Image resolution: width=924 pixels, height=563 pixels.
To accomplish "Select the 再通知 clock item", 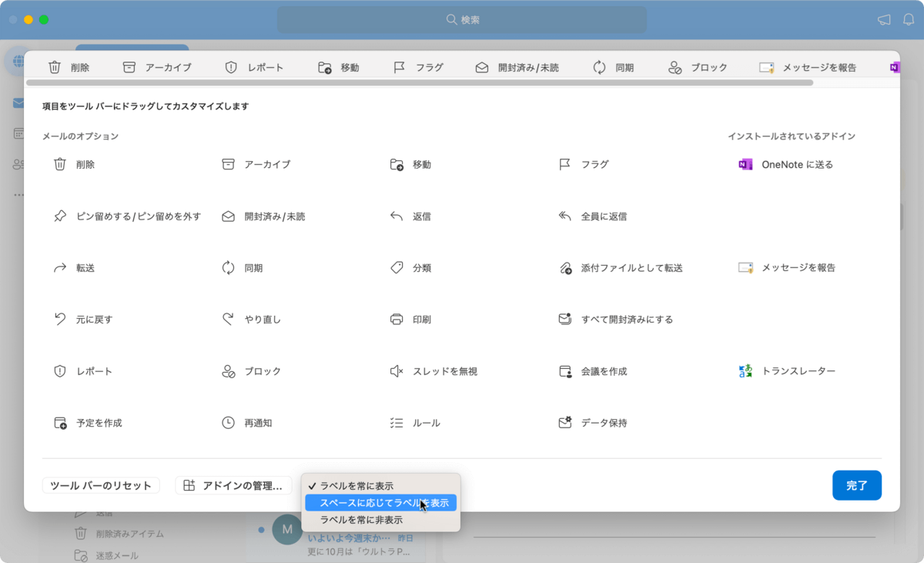I will point(246,423).
